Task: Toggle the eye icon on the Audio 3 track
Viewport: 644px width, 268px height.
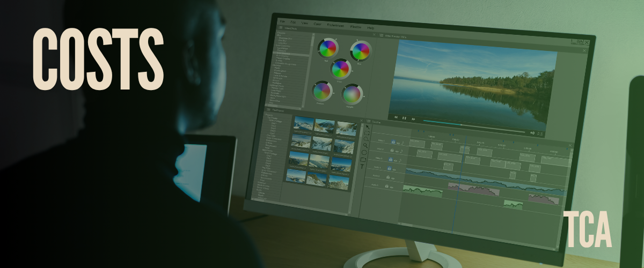Action: [392, 188]
